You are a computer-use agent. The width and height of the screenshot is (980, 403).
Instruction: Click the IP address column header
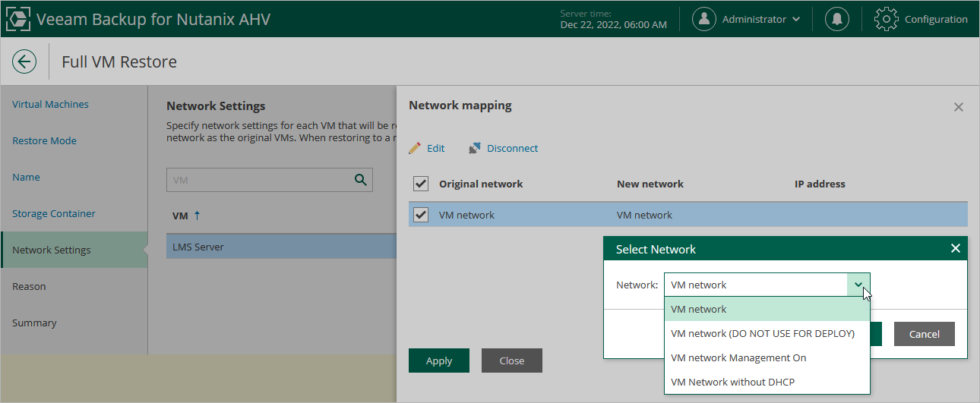[820, 184]
